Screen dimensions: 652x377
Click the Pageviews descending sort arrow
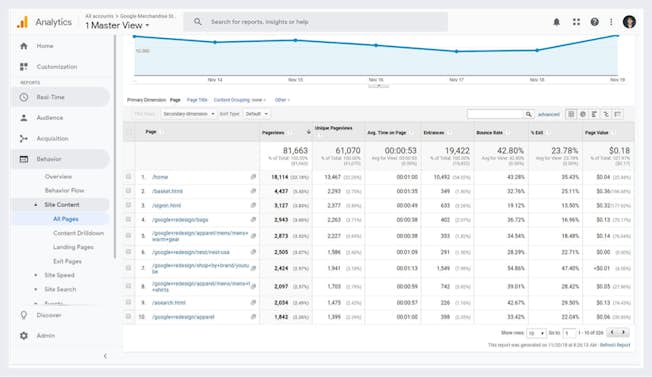(x=309, y=132)
